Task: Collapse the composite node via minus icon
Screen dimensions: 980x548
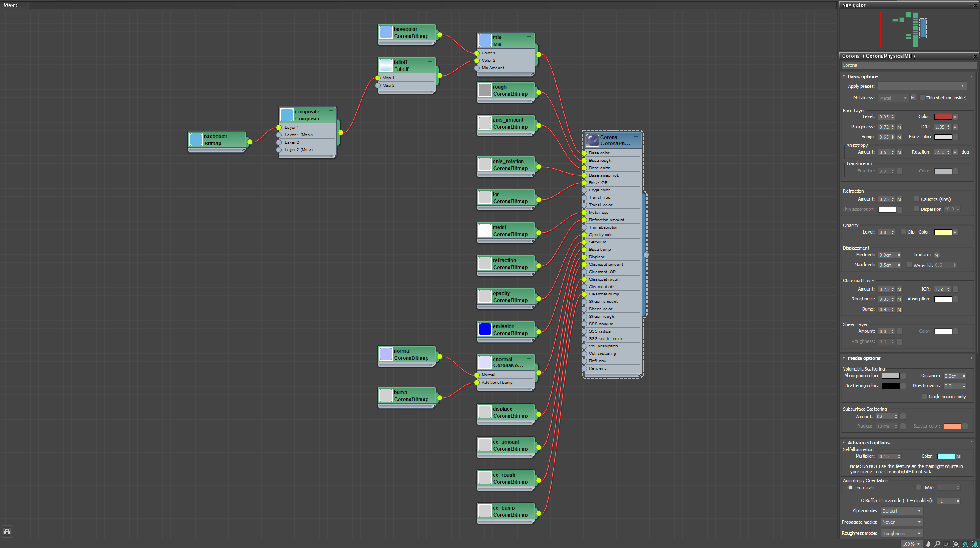Action: pyautogui.click(x=331, y=111)
